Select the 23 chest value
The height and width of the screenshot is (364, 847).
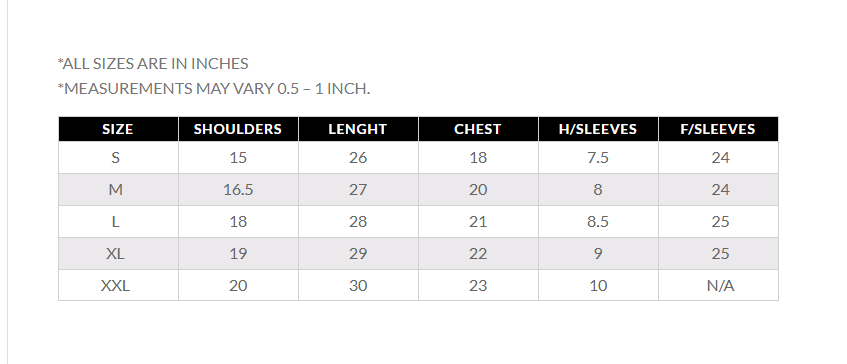coord(478,285)
